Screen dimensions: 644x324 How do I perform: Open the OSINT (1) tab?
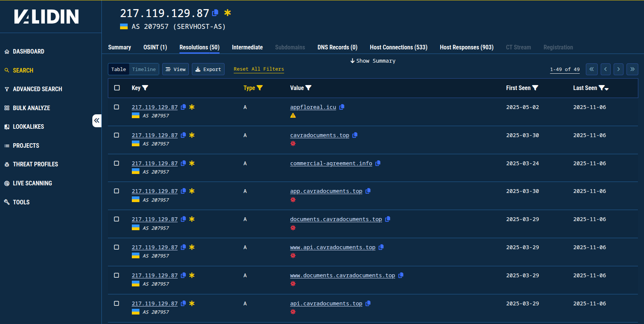click(x=155, y=47)
